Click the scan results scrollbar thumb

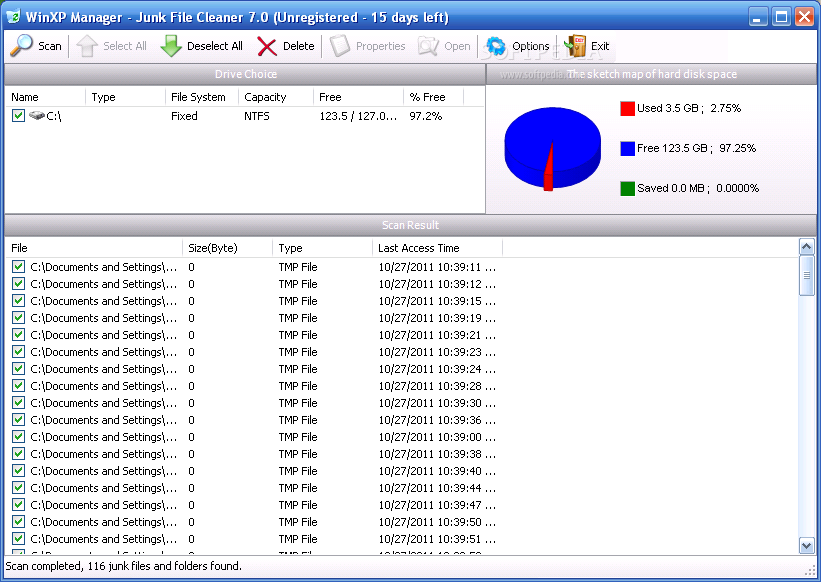[806, 275]
